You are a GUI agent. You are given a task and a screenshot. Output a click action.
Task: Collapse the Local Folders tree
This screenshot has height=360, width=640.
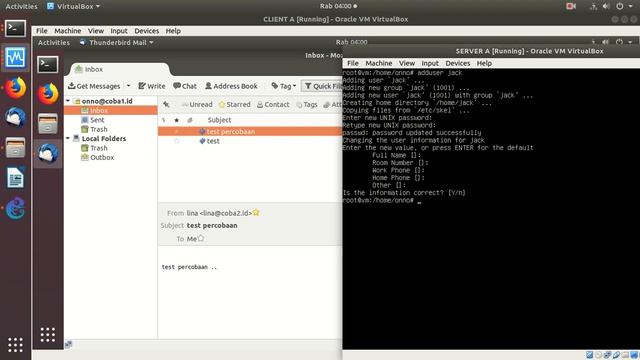[x=68, y=138]
